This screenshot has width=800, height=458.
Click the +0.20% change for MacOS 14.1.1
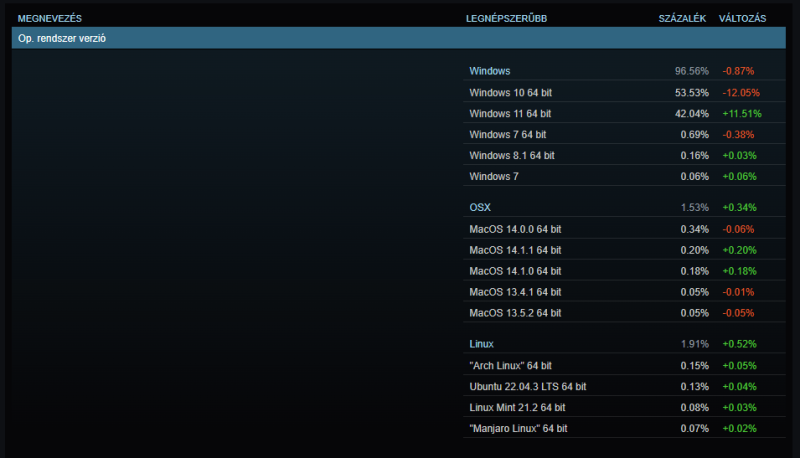[x=739, y=250]
